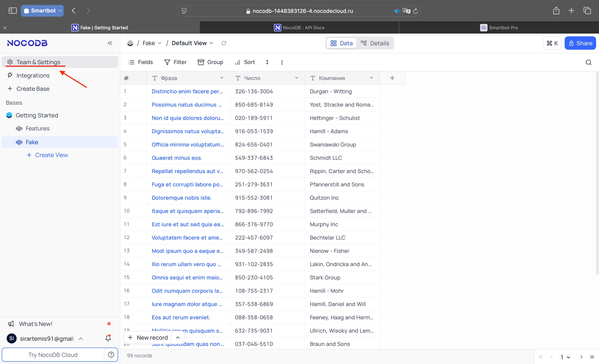
Task: Expand the Фраза column dropdown
Action: click(x=222, y=78)
